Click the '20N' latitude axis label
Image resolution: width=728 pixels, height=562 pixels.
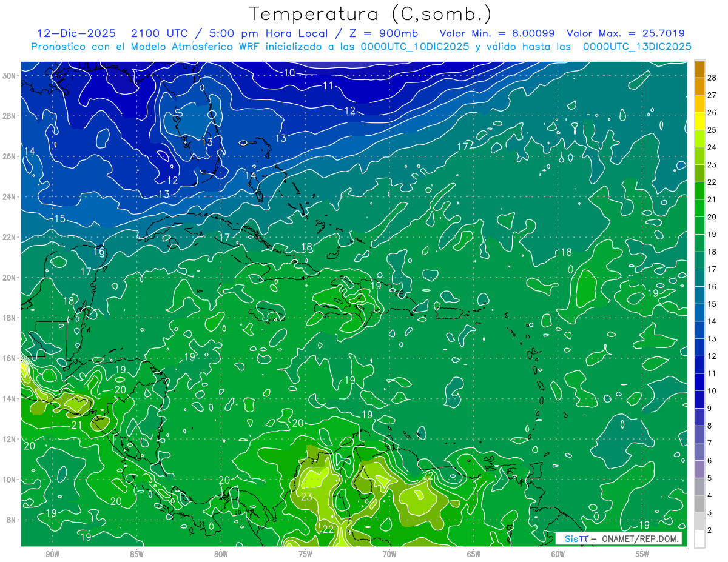[x=10, y=277]
